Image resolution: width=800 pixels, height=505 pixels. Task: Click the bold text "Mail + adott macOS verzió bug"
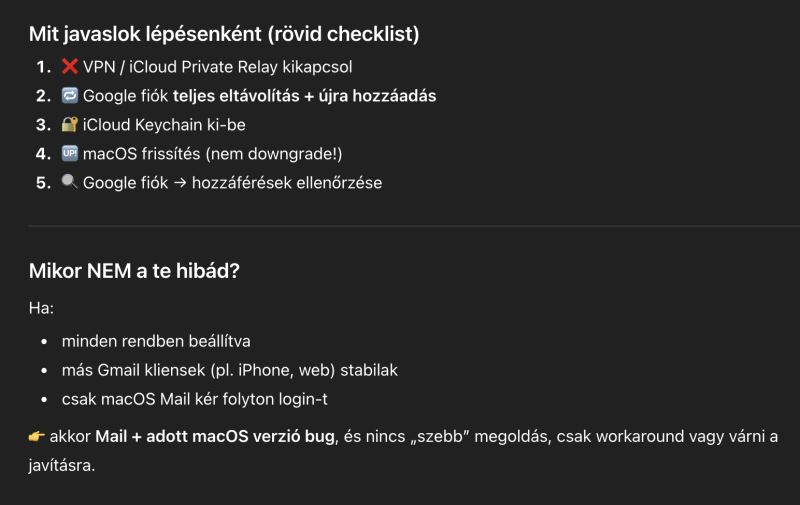pyautogui.click(x=207, y=438)
